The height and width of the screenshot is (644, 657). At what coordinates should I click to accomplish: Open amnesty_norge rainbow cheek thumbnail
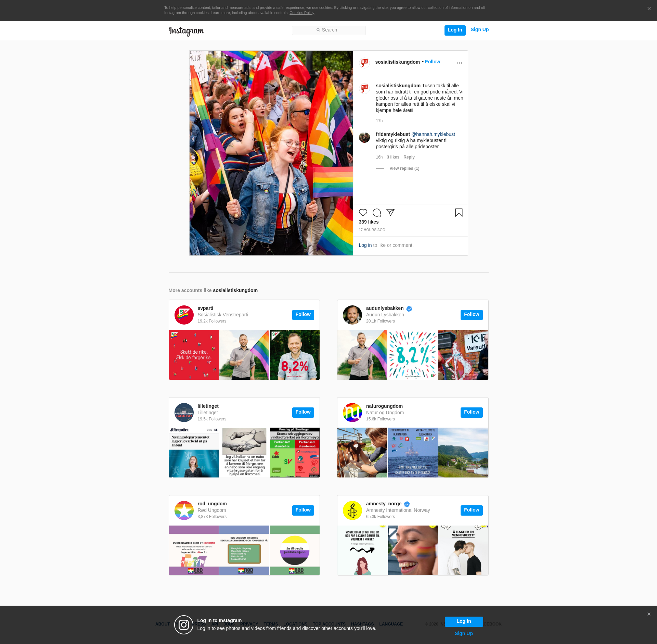[413, 550]
